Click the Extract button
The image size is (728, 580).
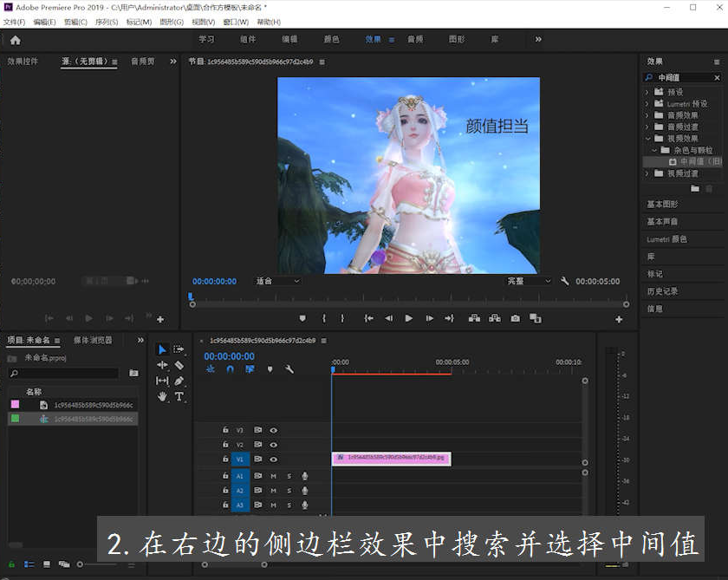pos(495,318)
